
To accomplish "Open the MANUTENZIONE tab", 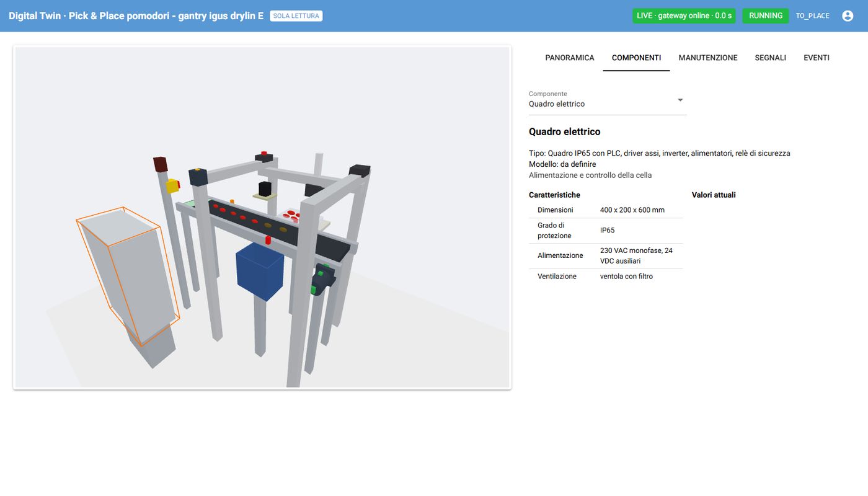I will click(x=708, y=58).
